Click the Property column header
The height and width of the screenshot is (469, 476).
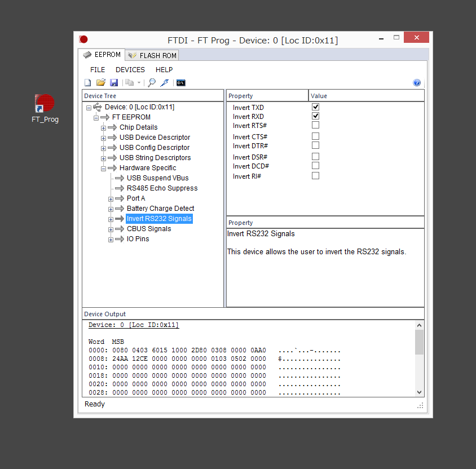(x=267, y=96)
